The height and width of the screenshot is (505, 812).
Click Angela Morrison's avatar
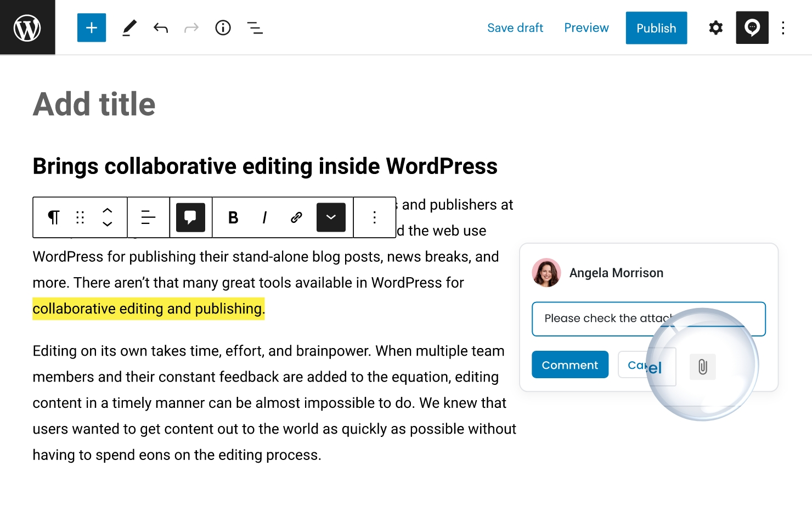pos(546,273)
